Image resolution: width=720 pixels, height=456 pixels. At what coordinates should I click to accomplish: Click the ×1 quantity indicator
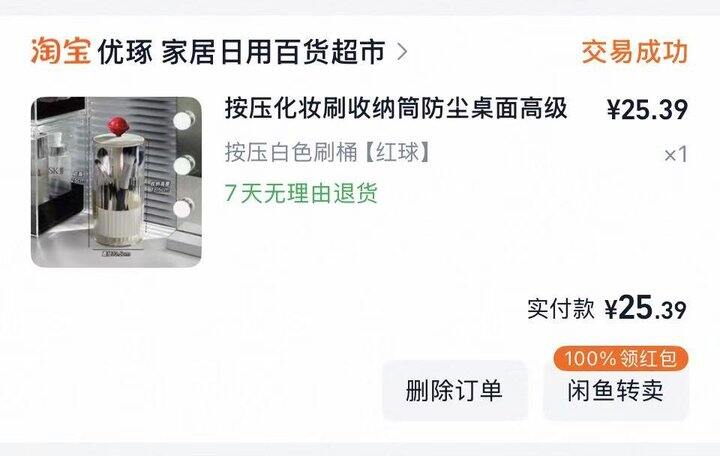point(675,154)
